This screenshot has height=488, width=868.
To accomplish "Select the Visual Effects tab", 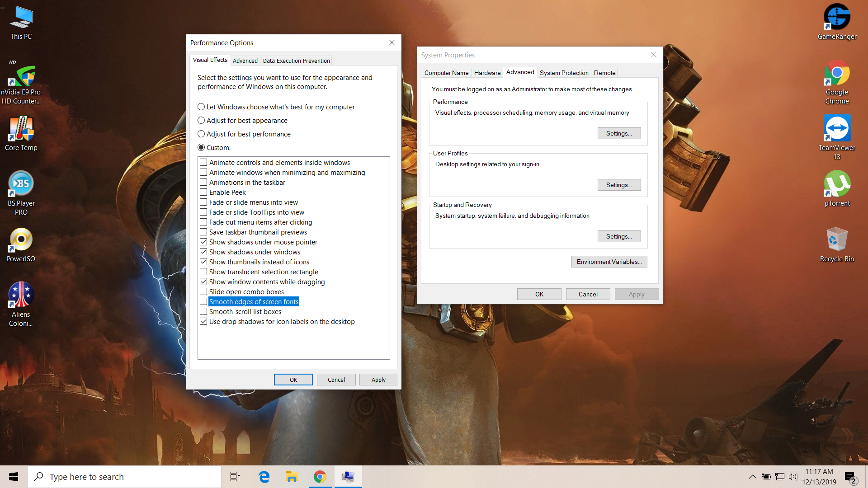I will point(210,60).
